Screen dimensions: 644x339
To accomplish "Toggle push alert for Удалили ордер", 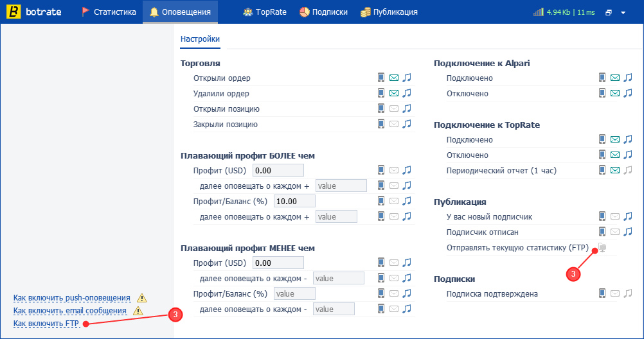I will coord(381,93).
